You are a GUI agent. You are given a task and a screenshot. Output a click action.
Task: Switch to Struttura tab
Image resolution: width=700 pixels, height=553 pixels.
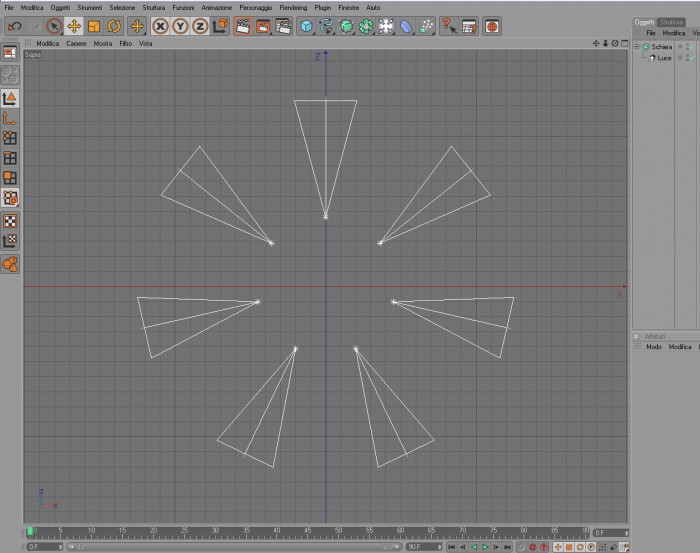(671, 22)
